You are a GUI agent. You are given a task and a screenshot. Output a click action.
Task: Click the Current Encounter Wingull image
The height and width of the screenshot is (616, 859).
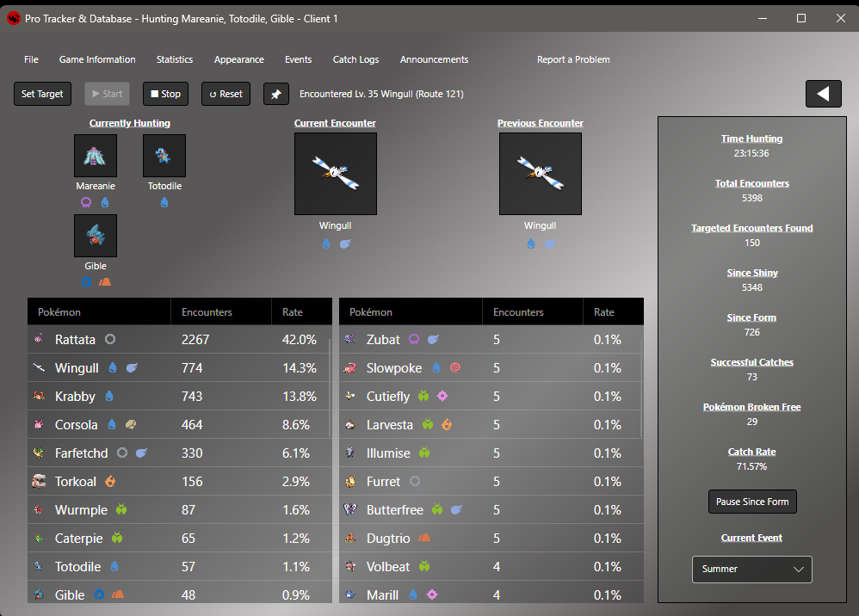[x=336, y=174]
